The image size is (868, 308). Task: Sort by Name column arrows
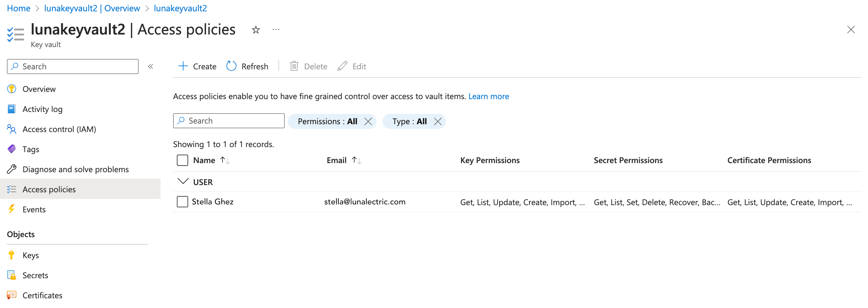(x=225, y=160)
